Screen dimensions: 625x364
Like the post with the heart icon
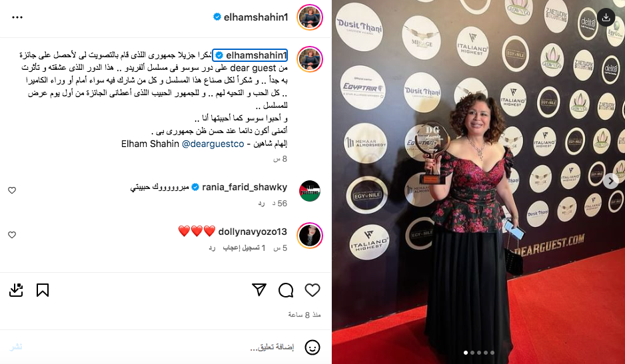pos(312,290)
